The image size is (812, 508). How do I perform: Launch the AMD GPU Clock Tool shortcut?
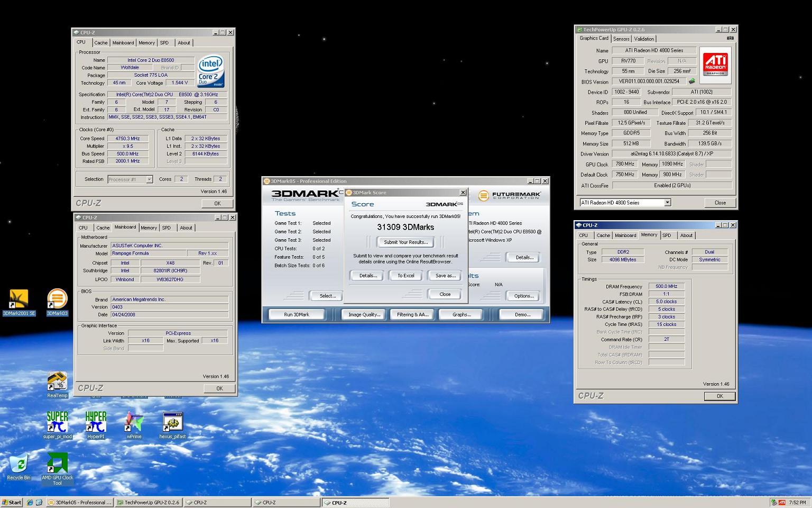(x=57, y=469)
